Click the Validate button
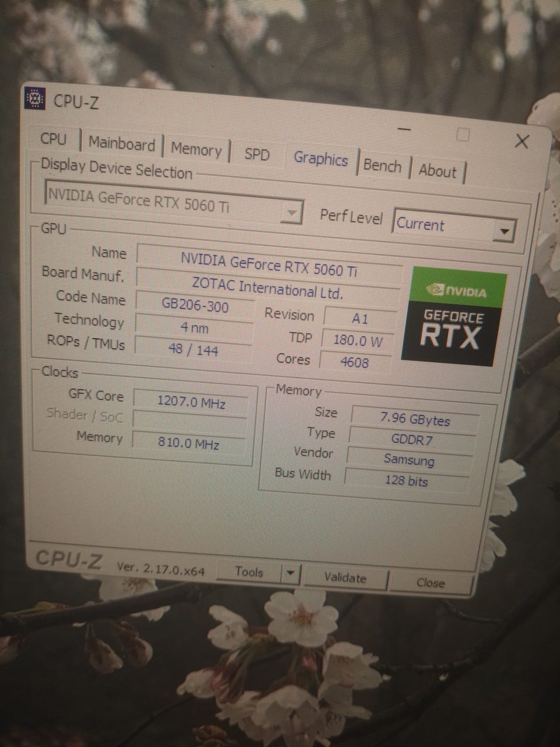 click(345, 577)
